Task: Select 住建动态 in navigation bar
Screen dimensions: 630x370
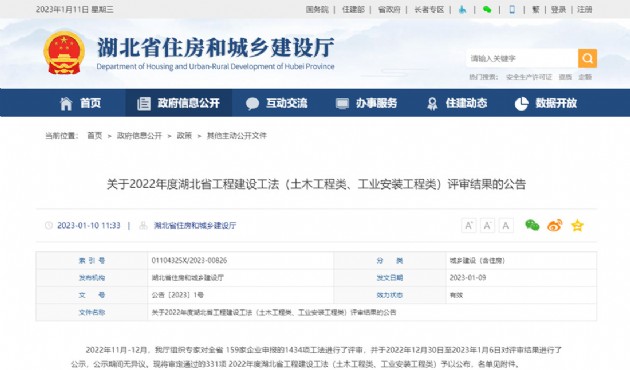Action: 457,103
